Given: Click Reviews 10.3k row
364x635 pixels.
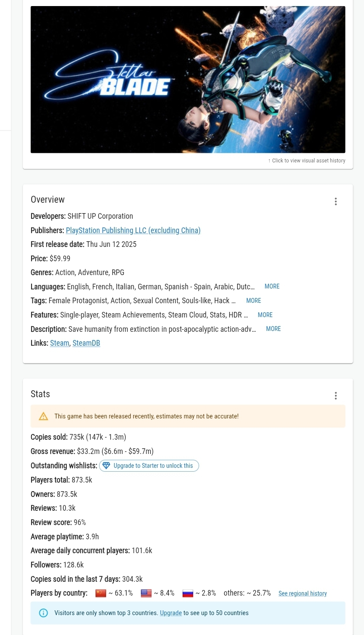Looking at the screenshot, I should [x=53, y=508].
